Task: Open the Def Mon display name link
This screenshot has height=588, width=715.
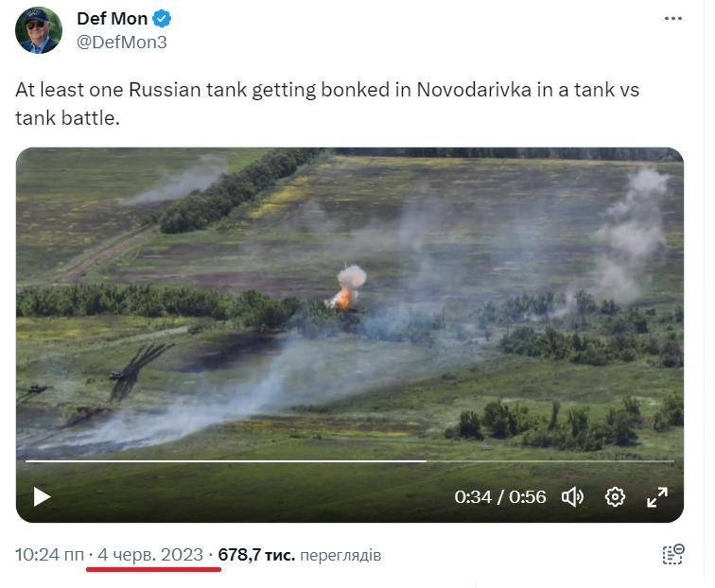Action: [113, 19]
